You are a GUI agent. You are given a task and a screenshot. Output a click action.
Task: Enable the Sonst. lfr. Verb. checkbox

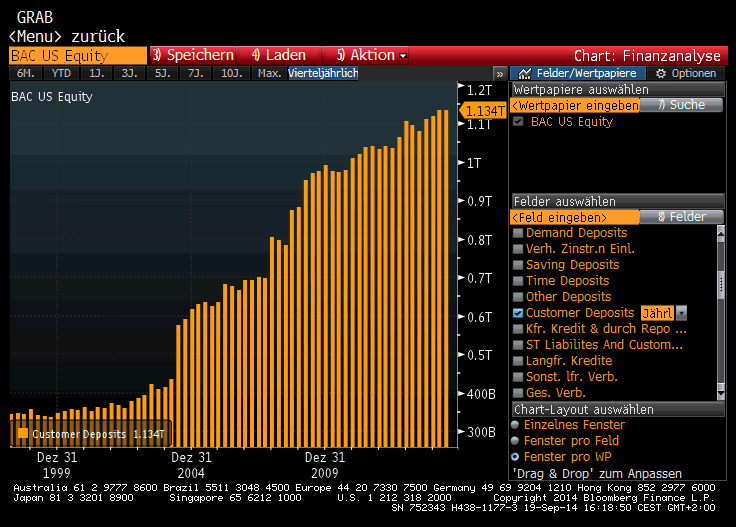pos(518,377)
